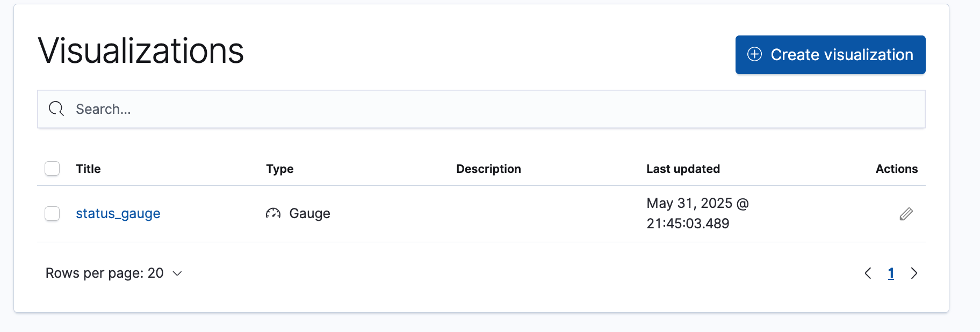Click the Create visualization button
Screen dimensions: 980x332
(830, 55)
